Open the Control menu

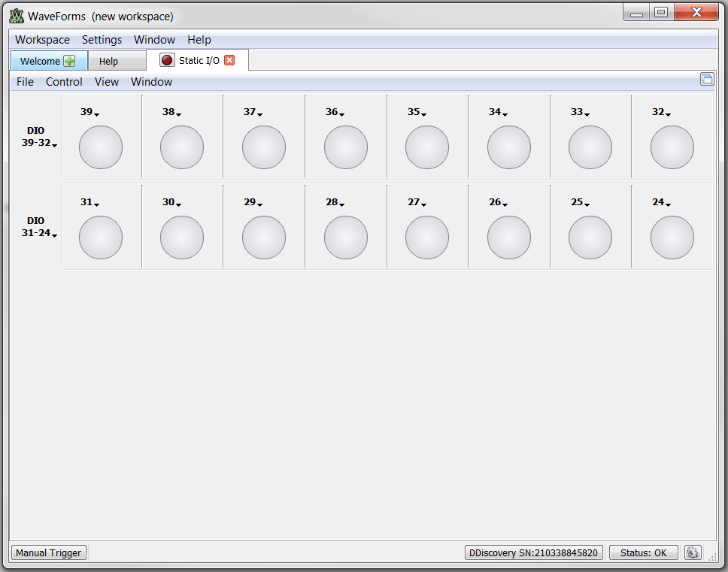pyautogui.click(x=64, y=82)
